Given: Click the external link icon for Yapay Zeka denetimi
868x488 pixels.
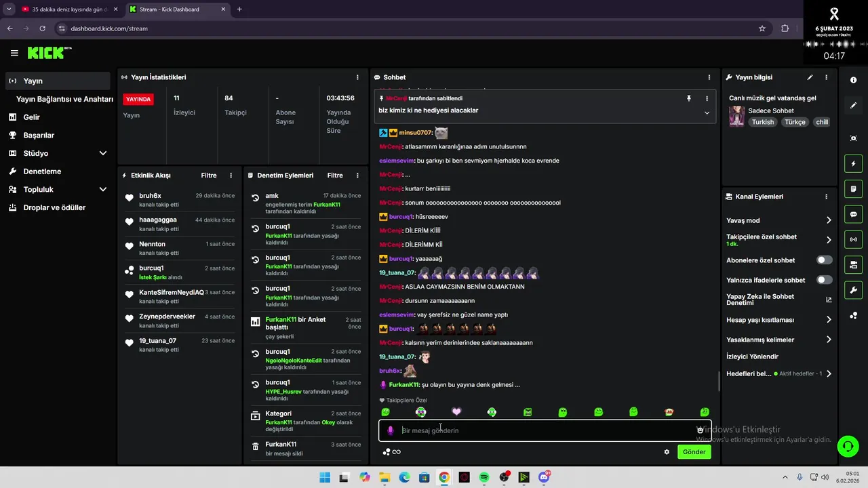Looking at the screenshot, I should [x=829, y=300].
